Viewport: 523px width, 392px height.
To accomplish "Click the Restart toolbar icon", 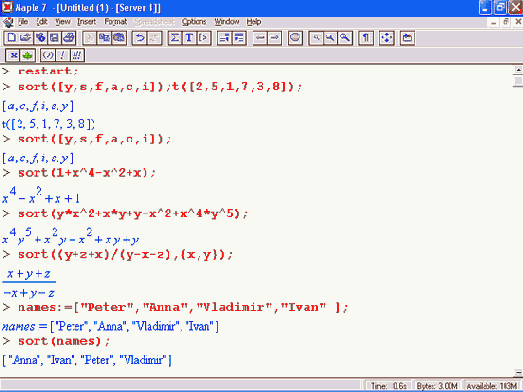I will tap(407, 38).
